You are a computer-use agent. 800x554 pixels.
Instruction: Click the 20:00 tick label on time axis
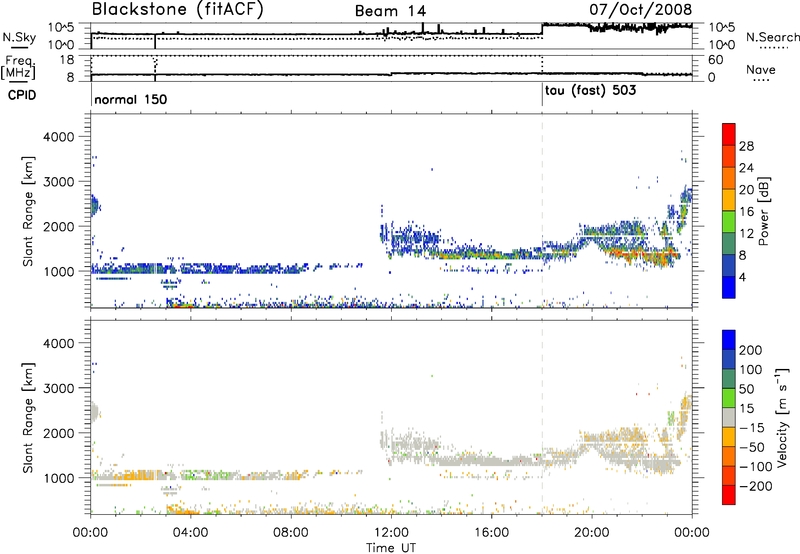[592, 533]
